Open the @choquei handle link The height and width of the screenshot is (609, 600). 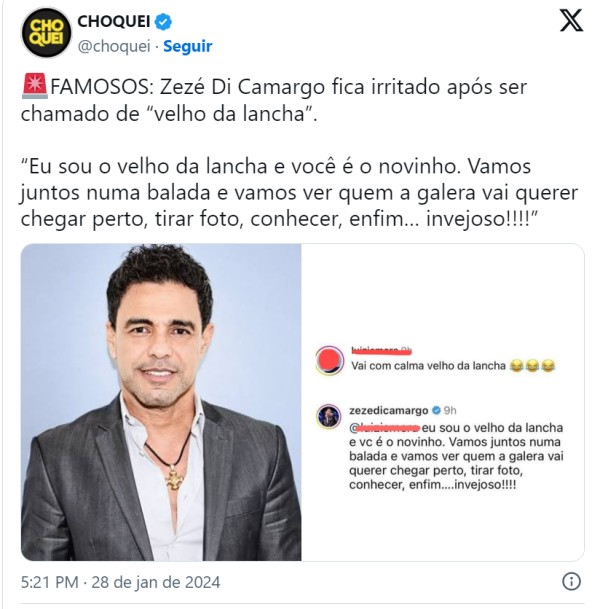114,46
